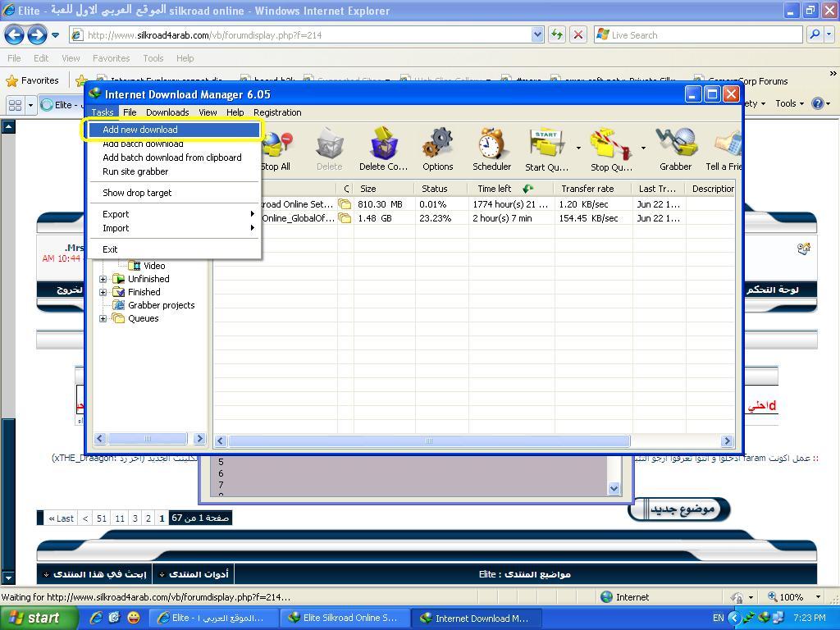The image size is (840, 630).
Task: Click Internet Explorer's Forward arrow button
Action: pyautogui.click(x=37, y=35)
